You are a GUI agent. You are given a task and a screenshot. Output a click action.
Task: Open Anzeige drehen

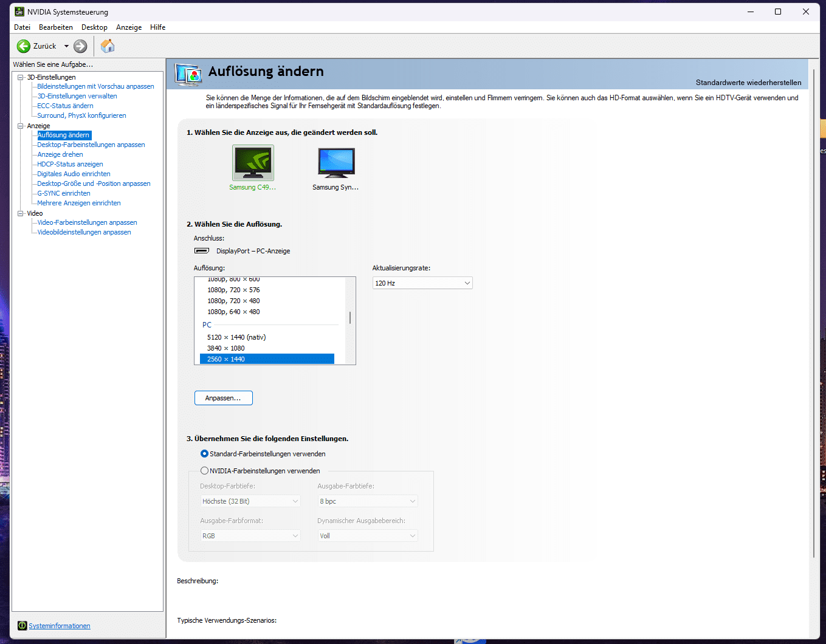coord(60,154)
